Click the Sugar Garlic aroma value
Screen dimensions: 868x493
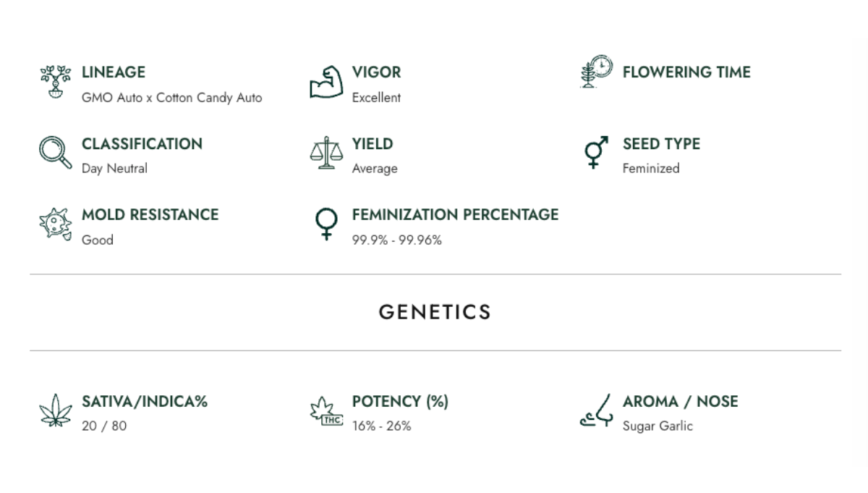point(658,426)
